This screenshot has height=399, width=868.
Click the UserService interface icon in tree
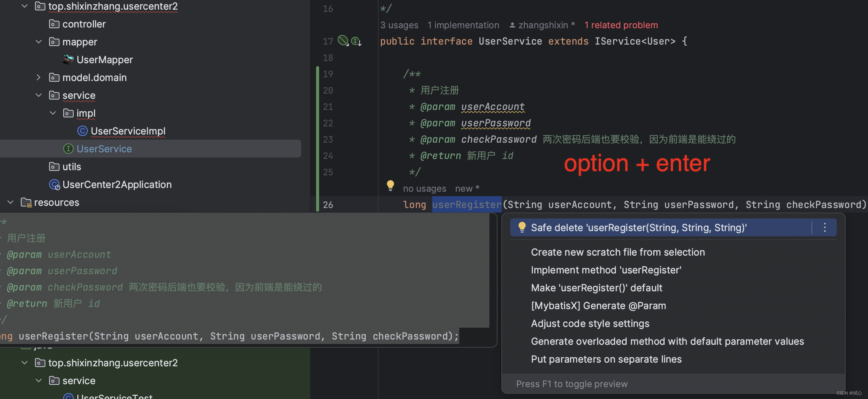[x=68, y=149]
